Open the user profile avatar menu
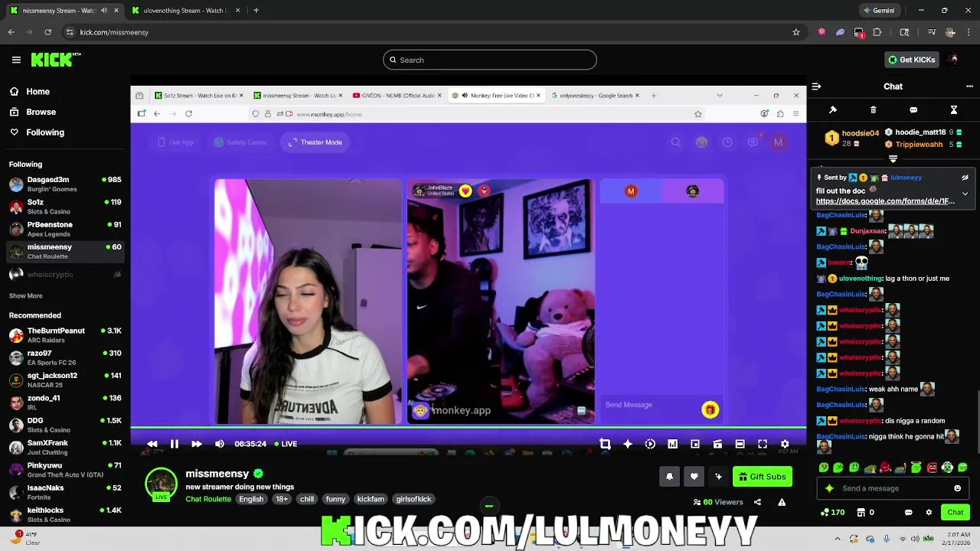The height and width of the screenshot is (551, 980). tap(953, 60)
